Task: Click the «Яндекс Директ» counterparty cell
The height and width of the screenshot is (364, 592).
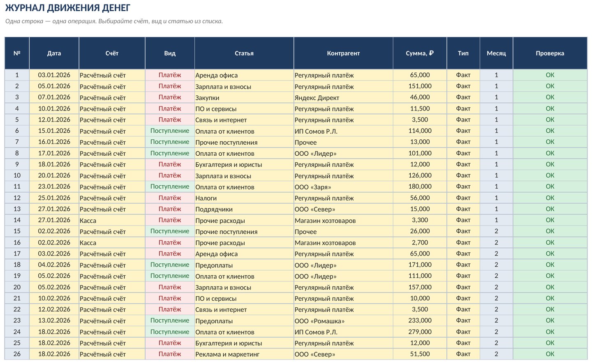Action: pos(343,97)
